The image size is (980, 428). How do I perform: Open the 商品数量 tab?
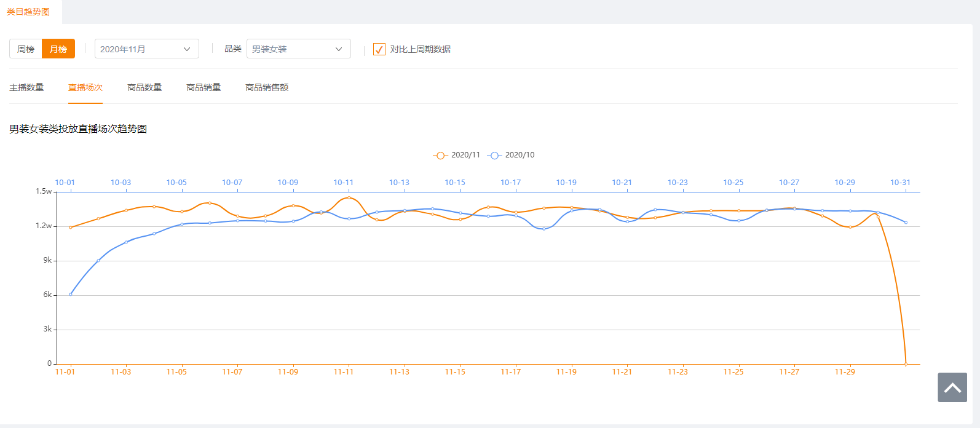coord(144,87)
